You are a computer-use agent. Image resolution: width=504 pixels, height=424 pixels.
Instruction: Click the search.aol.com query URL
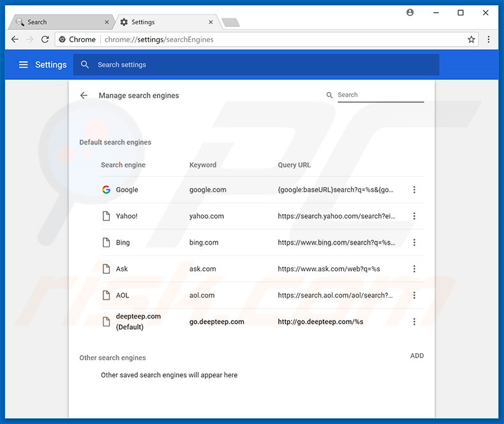(335, 295)
